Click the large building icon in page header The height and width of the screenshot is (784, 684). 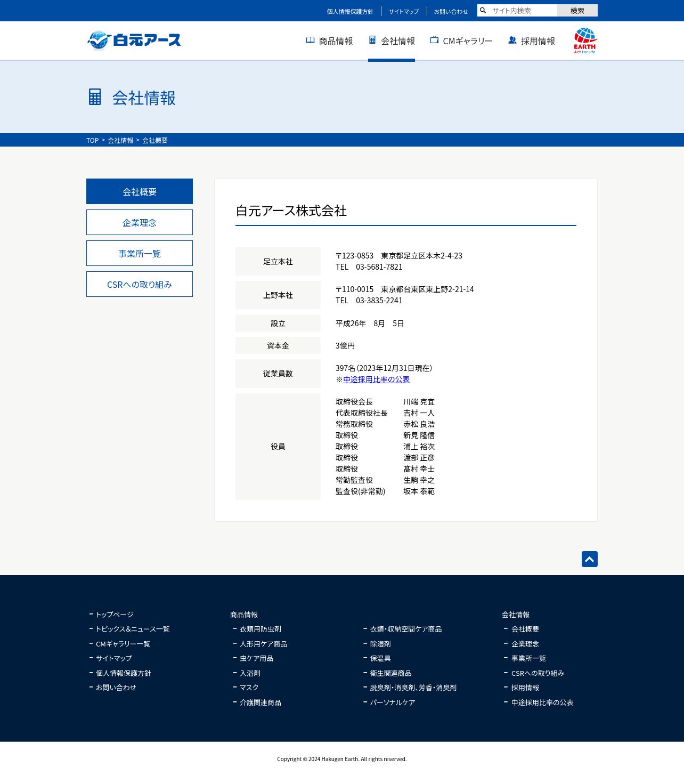(95, 97)
